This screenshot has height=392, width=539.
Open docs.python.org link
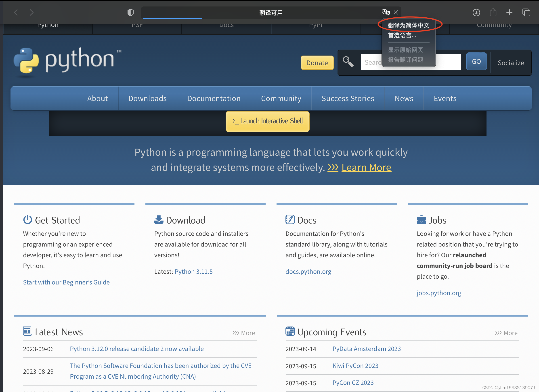[308, 272]
